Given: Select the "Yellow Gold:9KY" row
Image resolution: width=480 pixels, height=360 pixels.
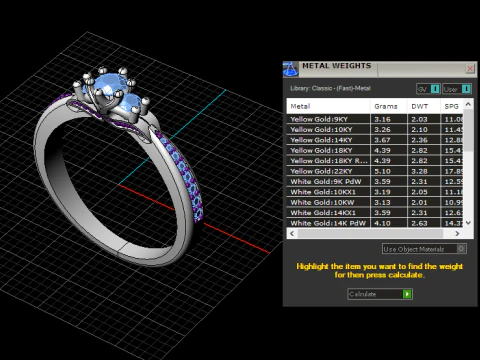Looking at the screenshot, I should click(375, 119).
